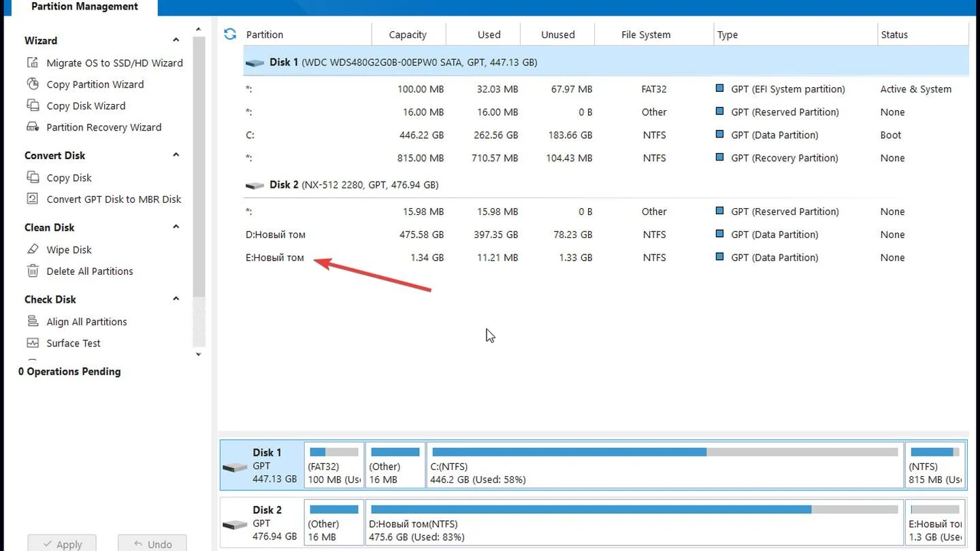This screenshot has width=980, height=551.
Task: Collapse the Clean Disk section
Action: click(x=176, y=227)
